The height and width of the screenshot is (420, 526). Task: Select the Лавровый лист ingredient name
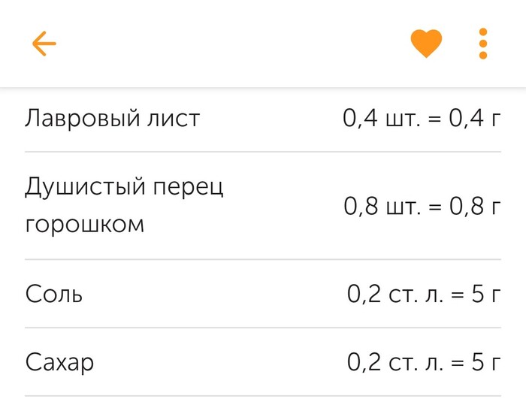tap(113, 119)
